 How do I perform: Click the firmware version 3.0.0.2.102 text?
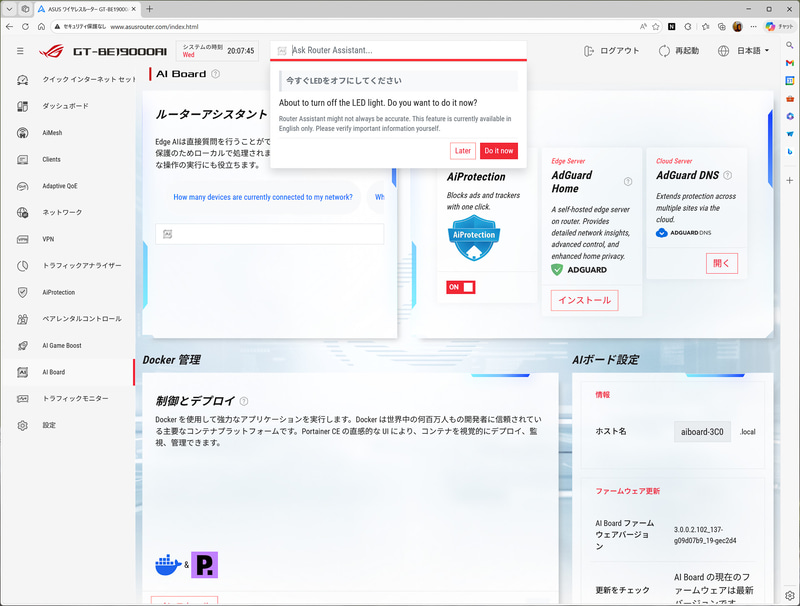click(705, 535)
